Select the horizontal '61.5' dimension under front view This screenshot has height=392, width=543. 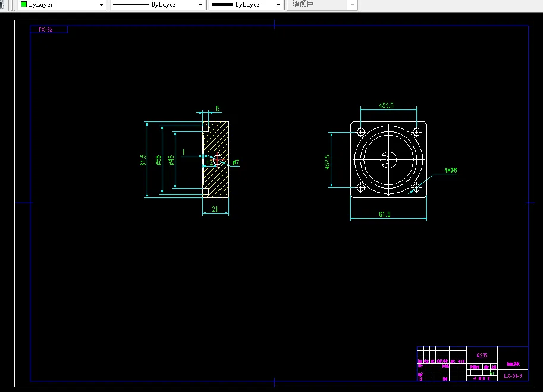(385, 214)
